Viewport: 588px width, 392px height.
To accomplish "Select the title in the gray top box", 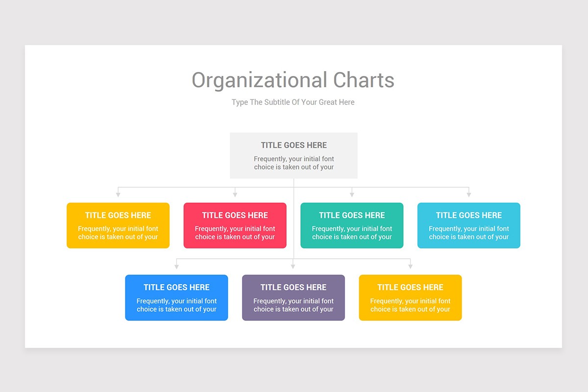I will pyautogui.click(x=294, y=145).
